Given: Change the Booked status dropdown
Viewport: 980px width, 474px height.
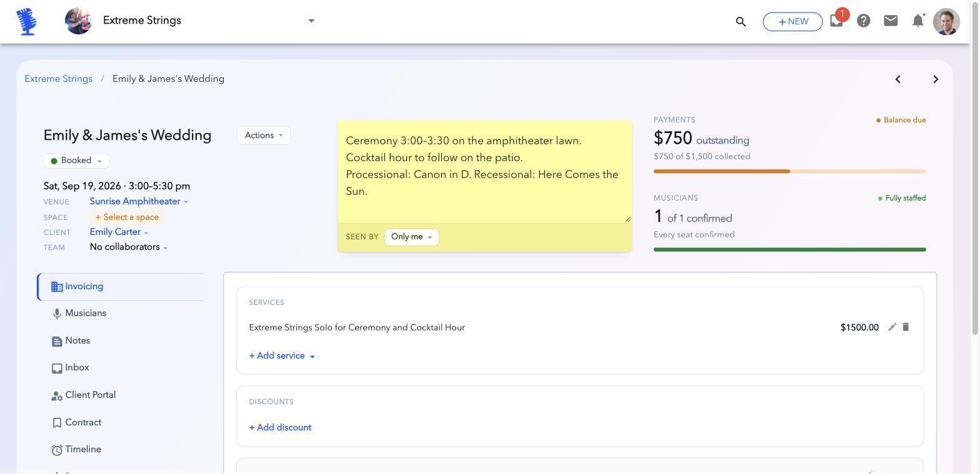Looking at the screenshot, I should tap(76, 161).
